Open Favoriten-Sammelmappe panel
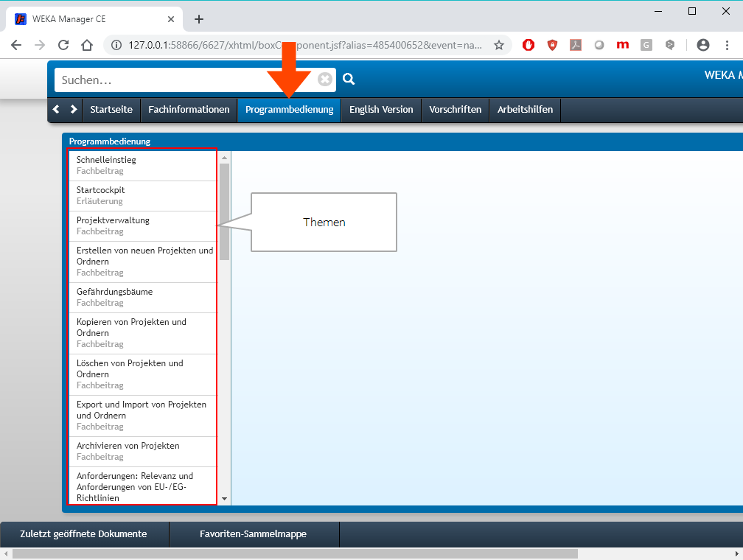 point(253,534)
